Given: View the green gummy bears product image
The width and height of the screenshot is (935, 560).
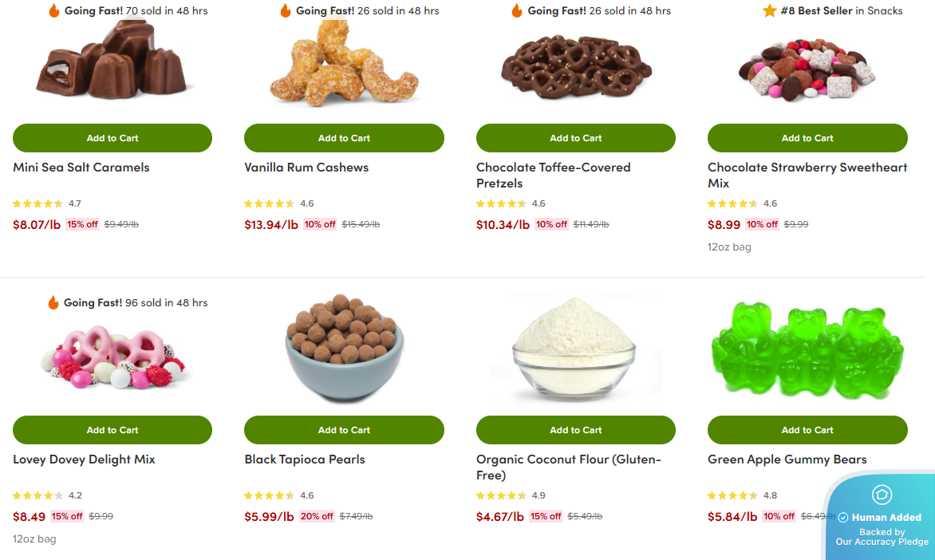Looking at the screenshot, I should click(x=807, y=349).
